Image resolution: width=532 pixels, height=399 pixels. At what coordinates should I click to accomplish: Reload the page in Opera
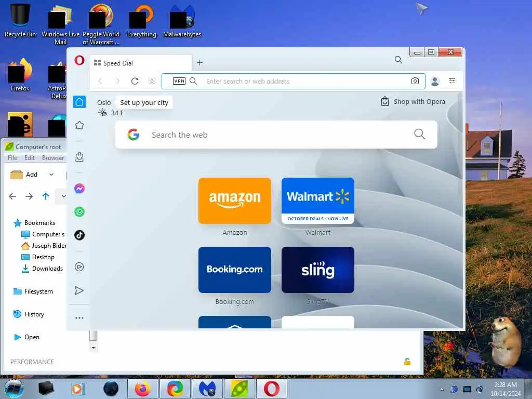[135, 81]
